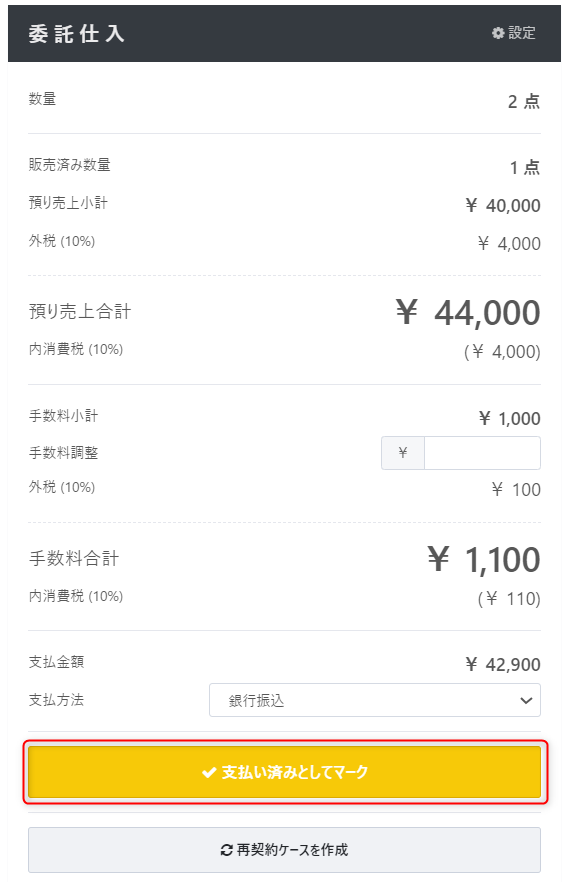This screenshot has height=882, width=572.
Task: Click the settings gear icon
Action: [x=498, y=33]
